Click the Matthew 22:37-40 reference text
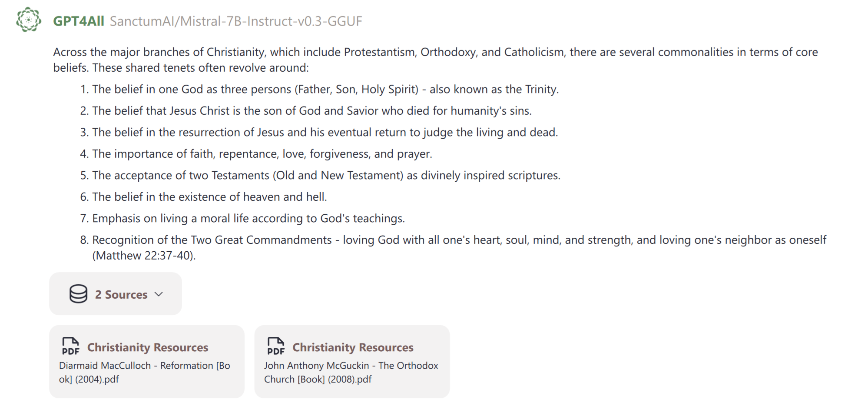 pos(144,256)
